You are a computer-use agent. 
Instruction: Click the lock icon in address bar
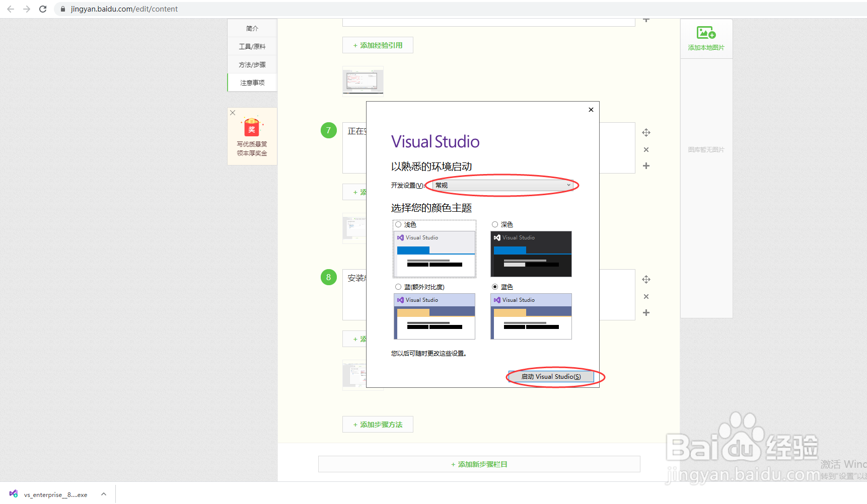(63, 9)
